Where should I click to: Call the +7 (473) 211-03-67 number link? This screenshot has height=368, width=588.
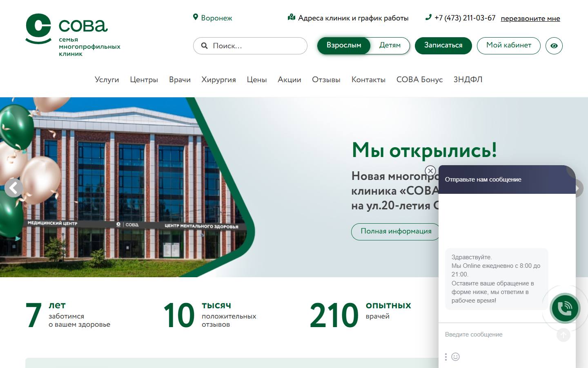coord(465,18)
